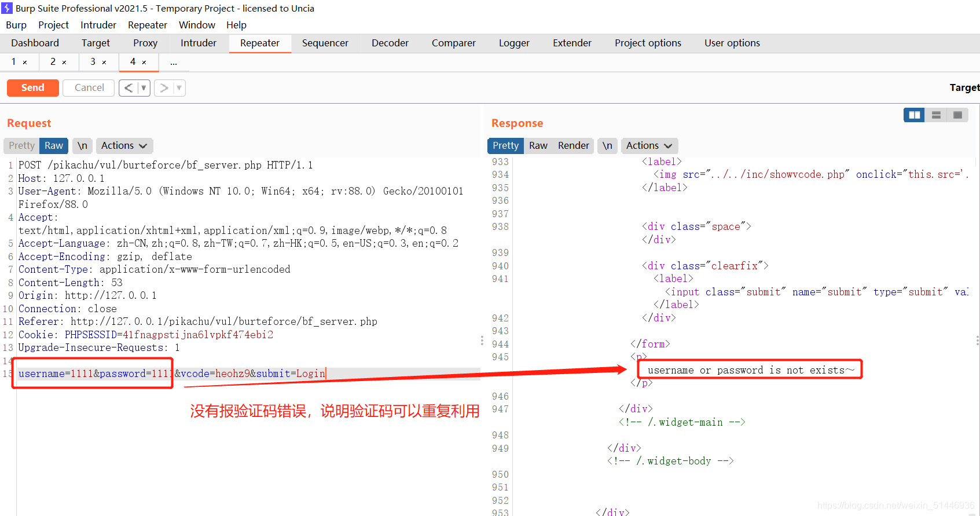
Task: Open Request Actions dropdown
Action: [124, 145]
